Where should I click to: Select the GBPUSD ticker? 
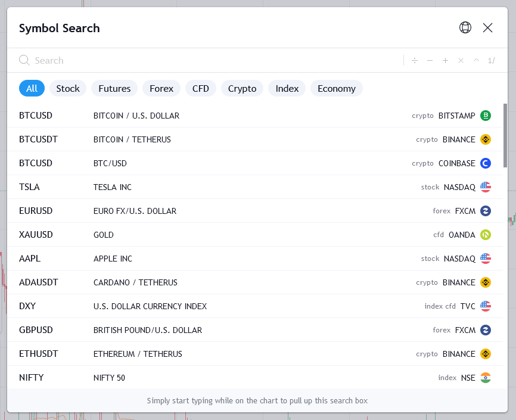(36, 330)
